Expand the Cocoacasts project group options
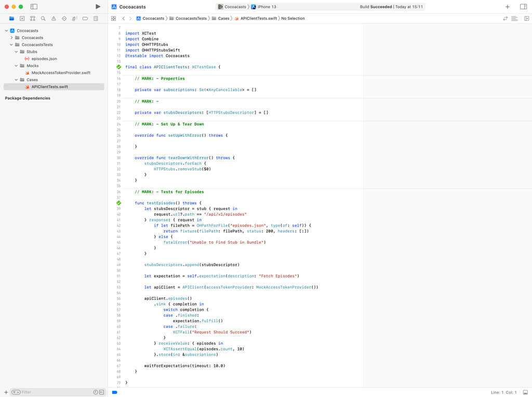Viewport: 532px width, 397px height. [6, 31]
